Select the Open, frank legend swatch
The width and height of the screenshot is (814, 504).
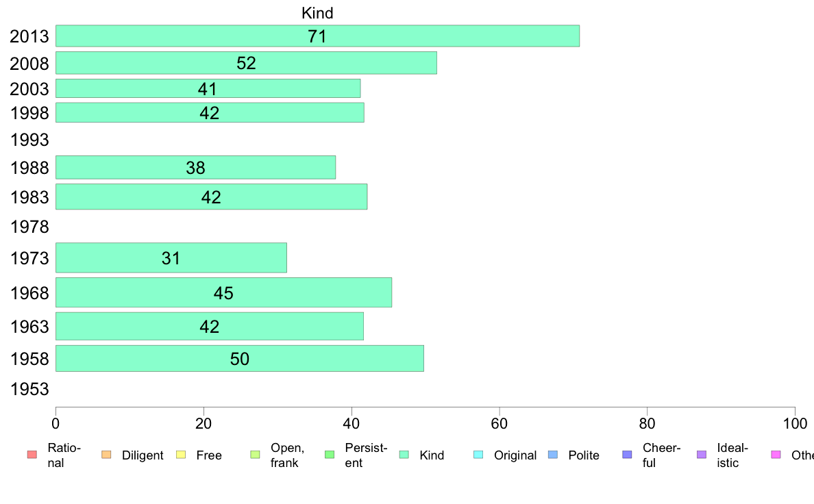pos(255,455)
